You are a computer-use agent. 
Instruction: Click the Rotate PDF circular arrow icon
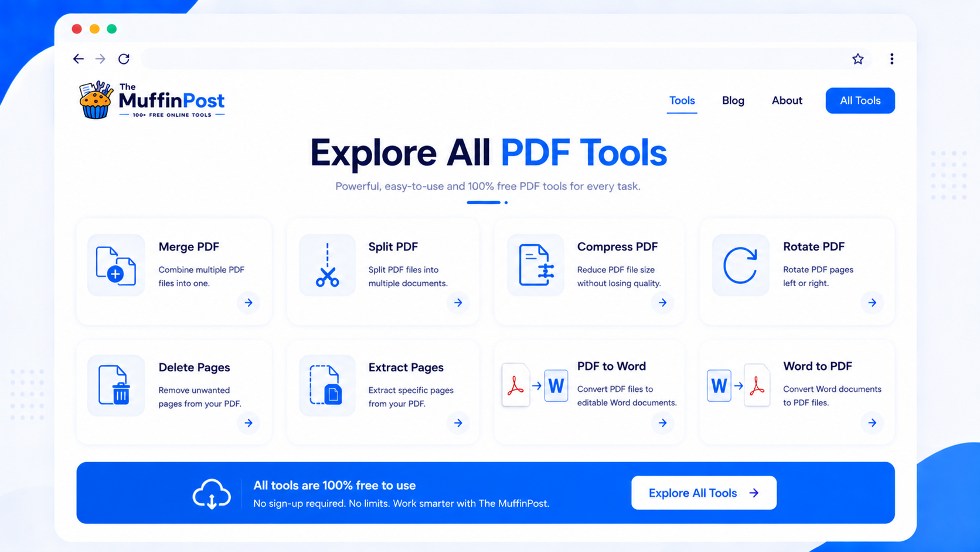pyautogui.click(x=740, y=265)
